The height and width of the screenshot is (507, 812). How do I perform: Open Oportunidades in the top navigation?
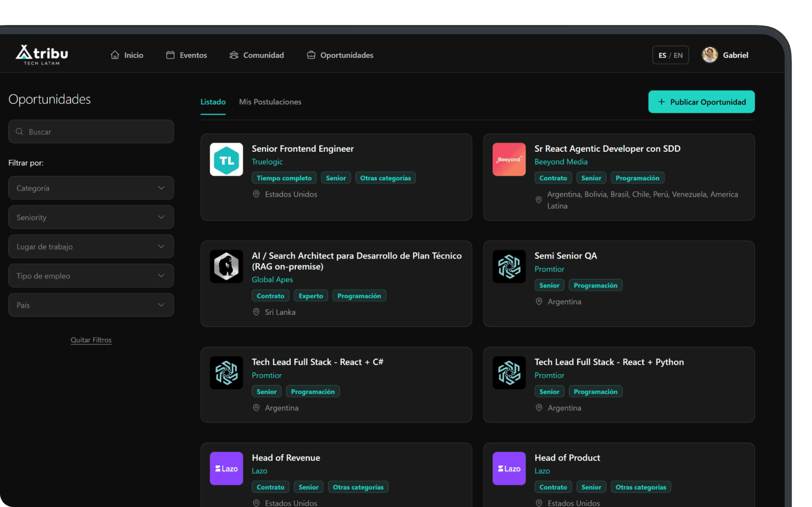tap(340, 55)
